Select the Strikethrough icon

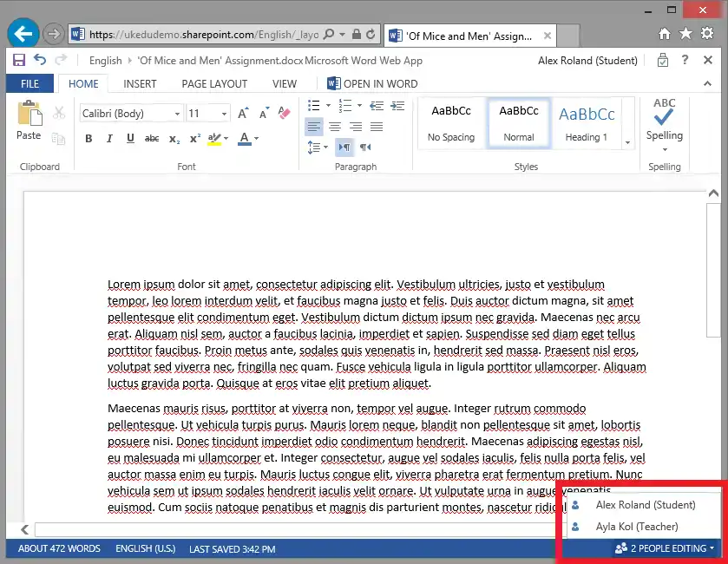(x=152, y=137)
